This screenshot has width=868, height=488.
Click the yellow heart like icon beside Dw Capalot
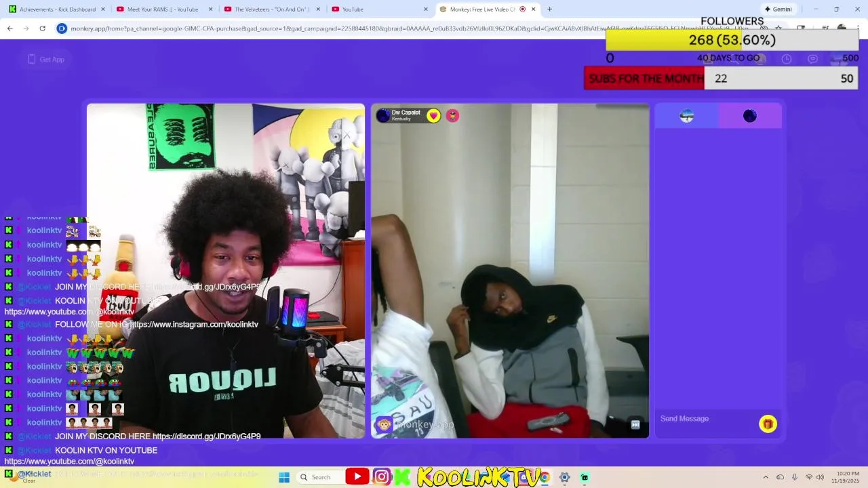click(433, 116)
